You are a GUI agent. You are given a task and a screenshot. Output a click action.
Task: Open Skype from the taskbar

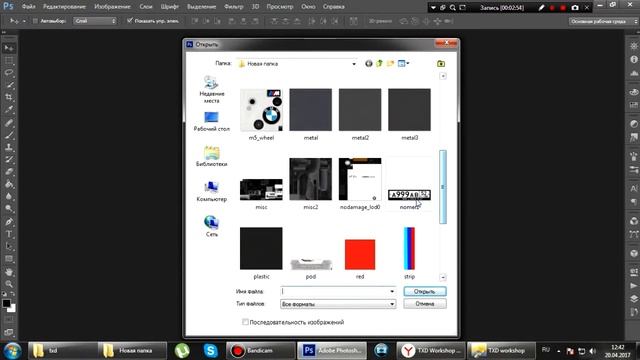[211, 351]
